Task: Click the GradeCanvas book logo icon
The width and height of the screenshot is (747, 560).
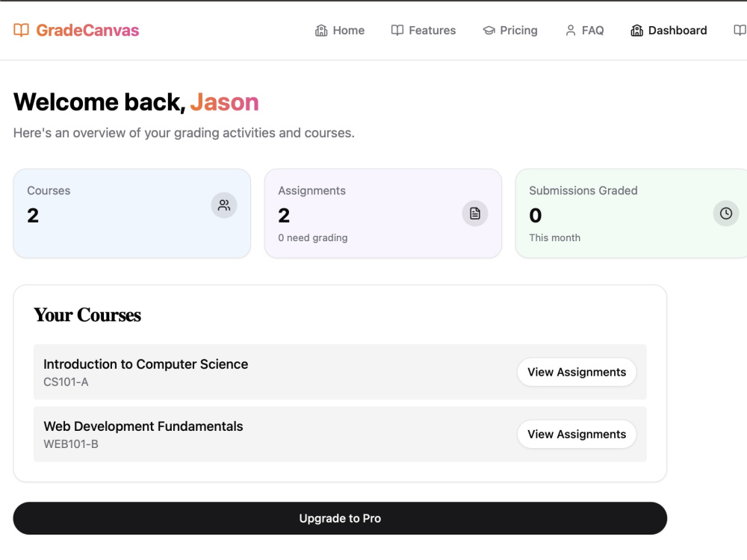Action: pos(21,30)
